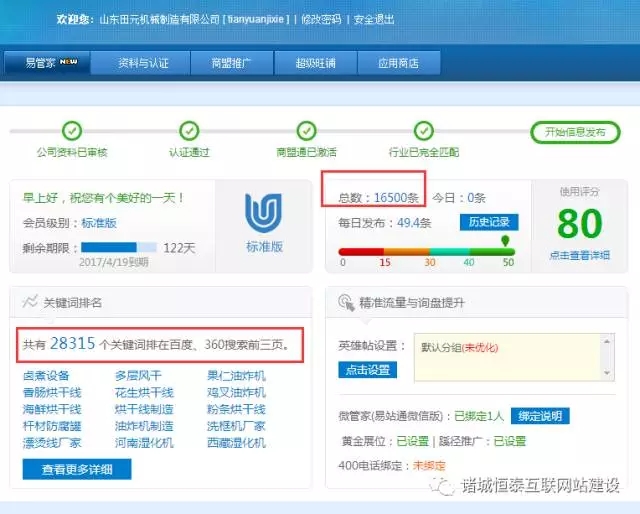Click the 历史记录 button
Screen dimensions: 640x514
pyautogui.click(x=489, y=222)
